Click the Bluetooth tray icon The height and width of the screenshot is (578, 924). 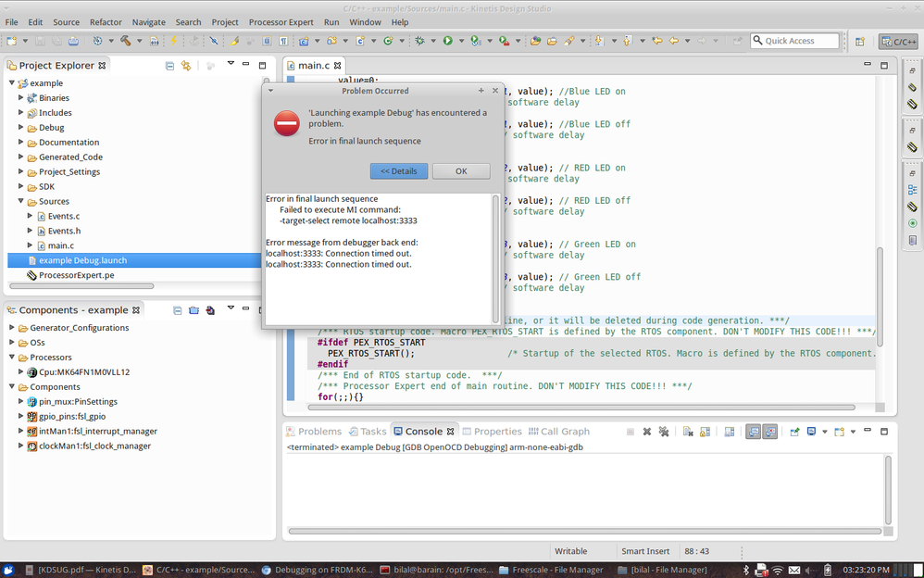(x=745, y=570)
